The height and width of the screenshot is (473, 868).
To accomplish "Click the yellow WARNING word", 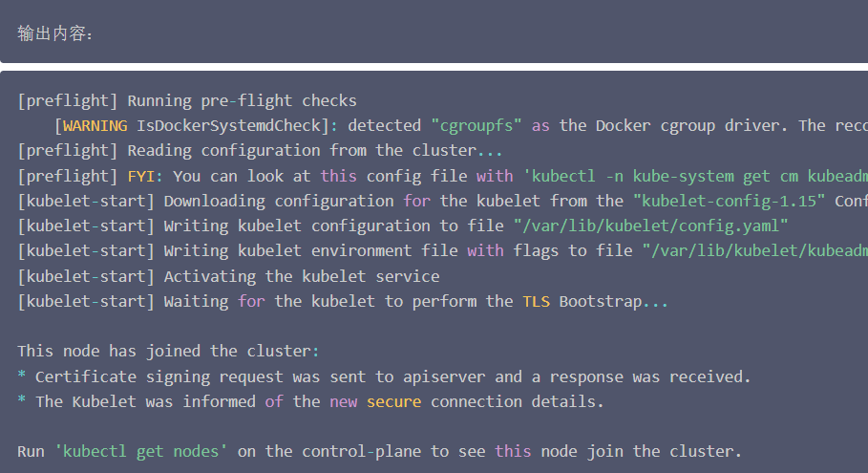I will (95, 126).
